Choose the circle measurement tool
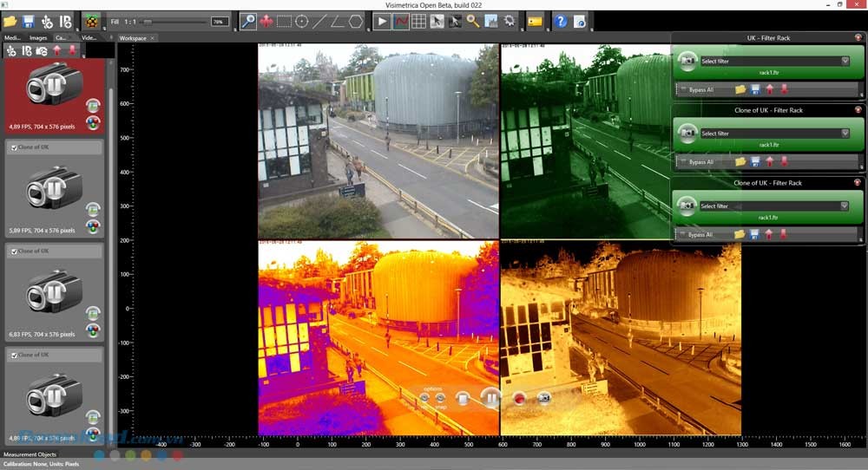 coord(302,21)
